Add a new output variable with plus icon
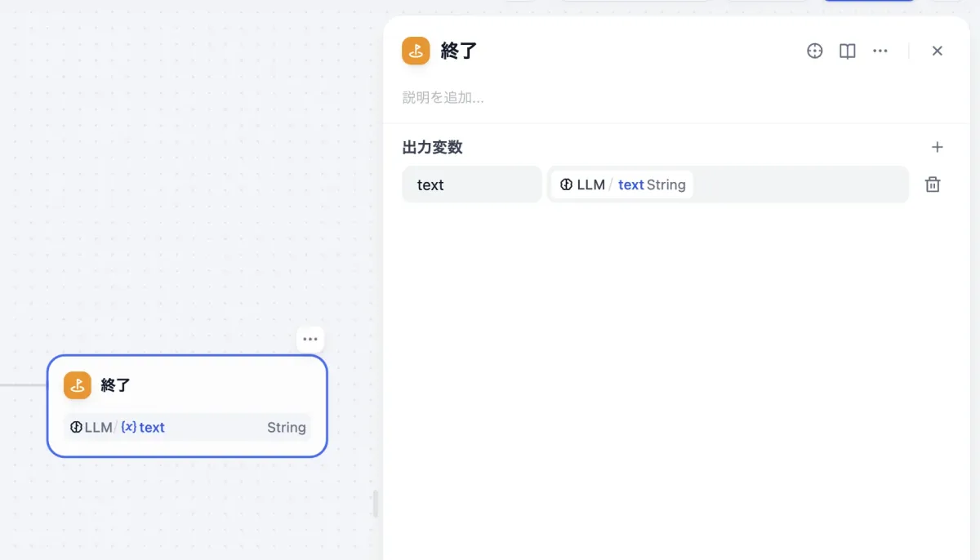Screen dimensions: 980x560 pyautogui.click(x=937, y=148)
